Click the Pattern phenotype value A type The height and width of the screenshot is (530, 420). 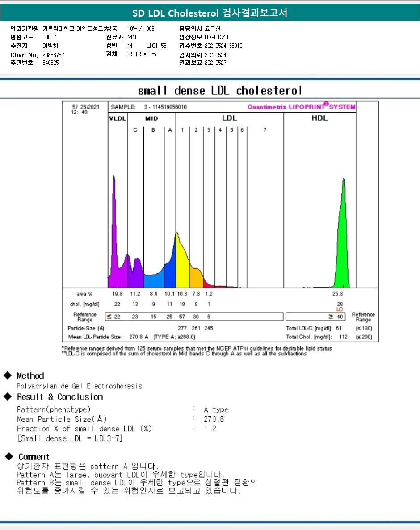coord(216,409)
